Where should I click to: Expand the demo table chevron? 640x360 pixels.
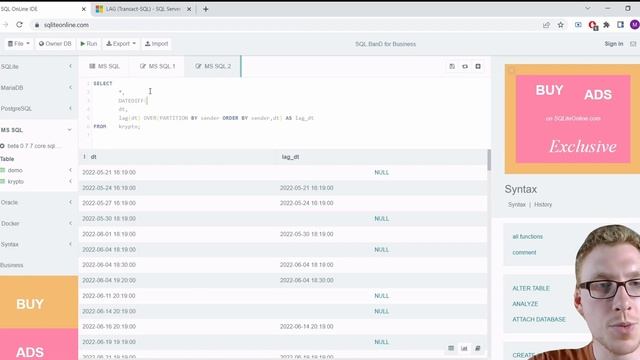(70, 170)
